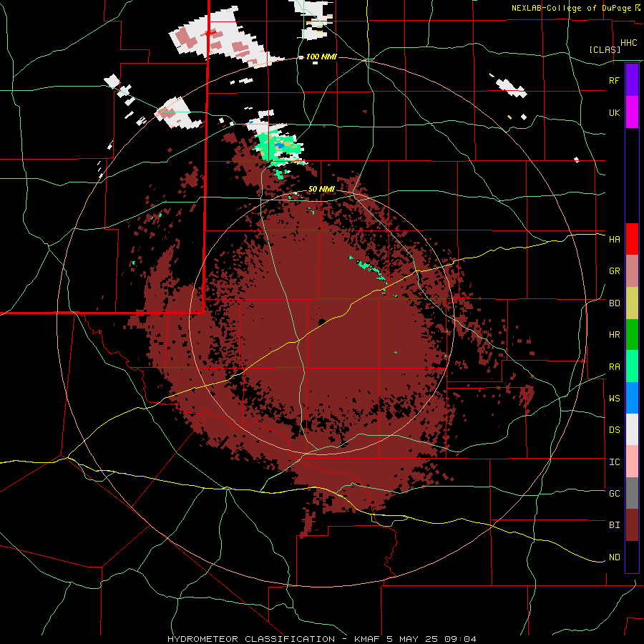
Task: Click the ND legend label
Action: 614,557
